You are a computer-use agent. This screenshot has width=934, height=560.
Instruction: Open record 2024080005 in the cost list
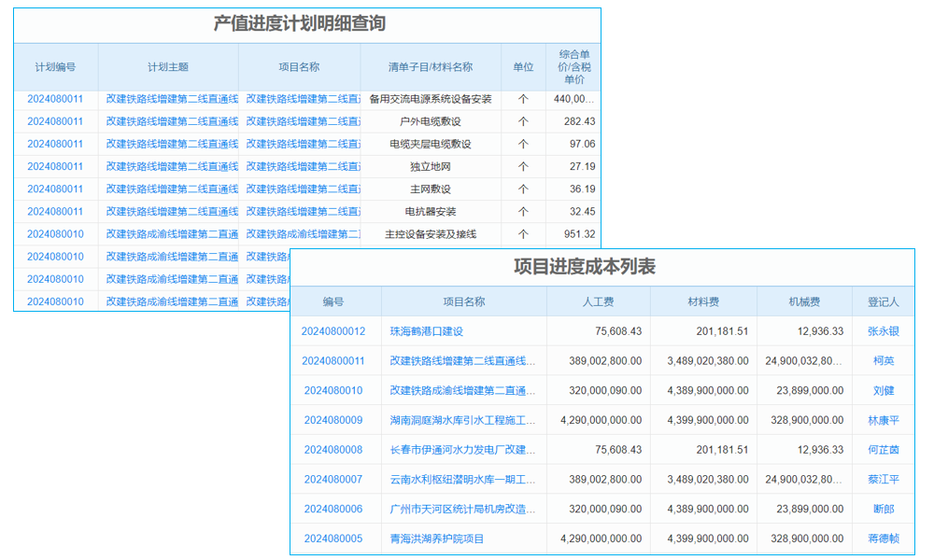336,539
